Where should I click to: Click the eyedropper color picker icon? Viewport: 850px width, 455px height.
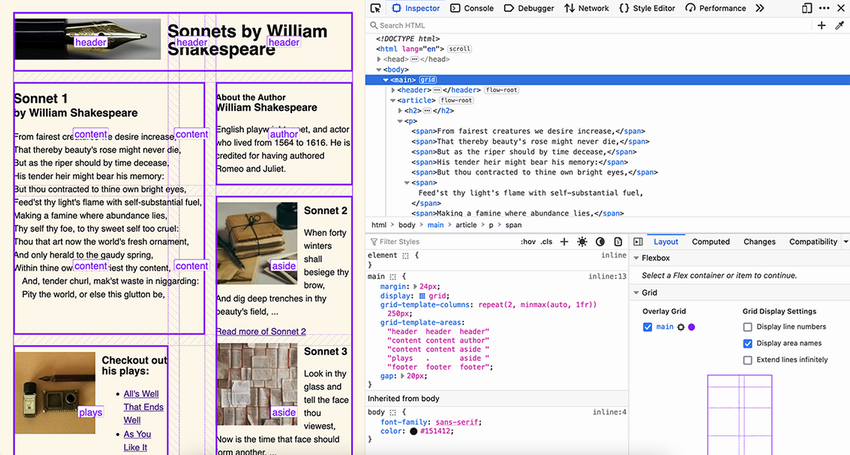[x=840, y=25]
